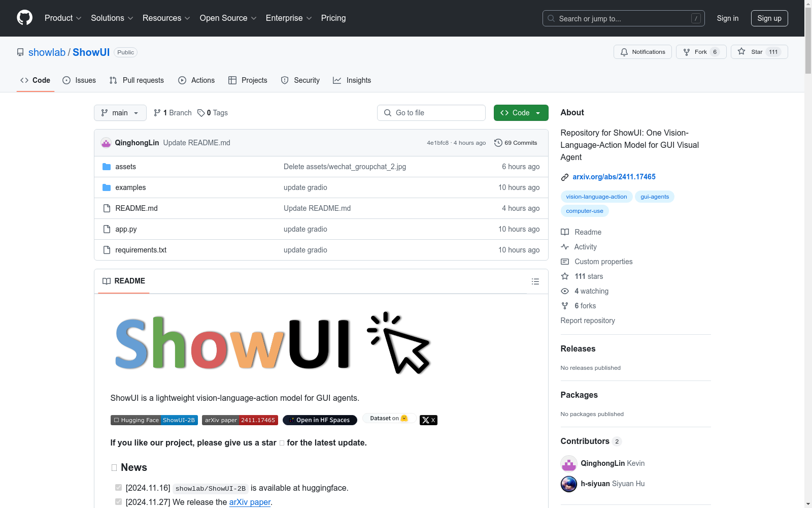This screenshot has width=812, height=508.
Task: Open the Delete assets/wechat_groupchat_2.jpg commit message
Action: [345, 167]
